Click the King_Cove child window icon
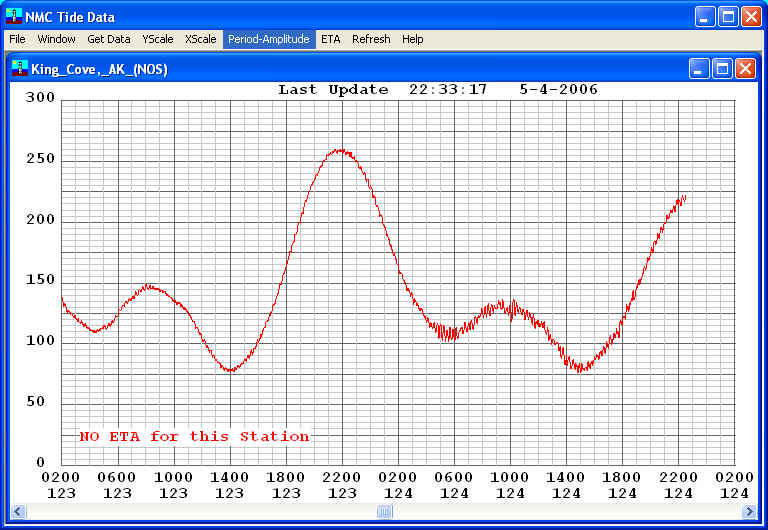Viewport: 768px width, 530px height. (20, 68)
